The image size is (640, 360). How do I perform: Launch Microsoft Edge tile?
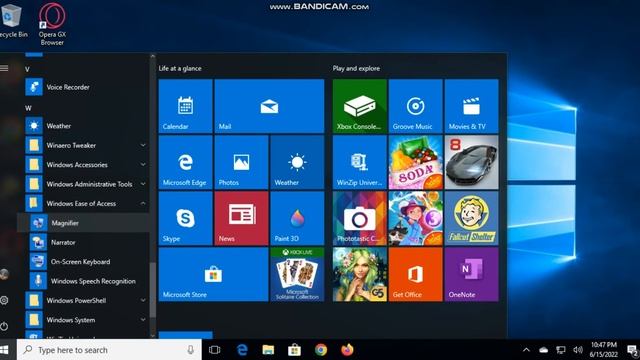(185, 162)
